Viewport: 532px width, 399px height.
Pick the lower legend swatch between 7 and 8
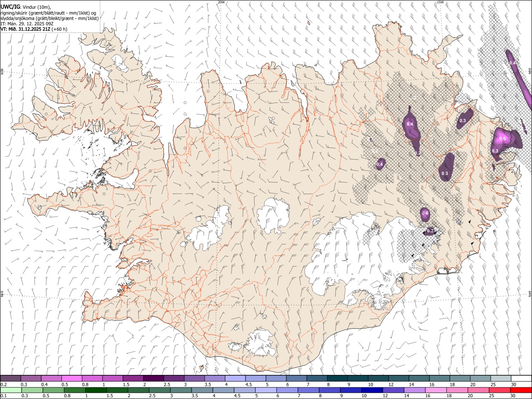[308, 390]
